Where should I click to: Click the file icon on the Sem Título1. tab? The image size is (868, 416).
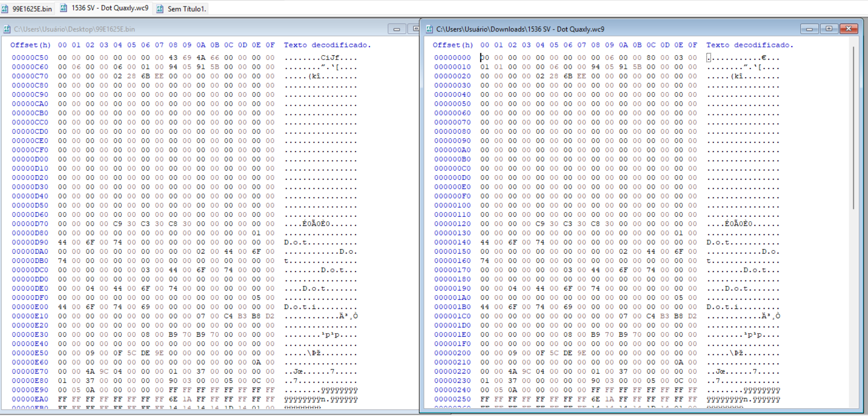click(x=160, y=9)
